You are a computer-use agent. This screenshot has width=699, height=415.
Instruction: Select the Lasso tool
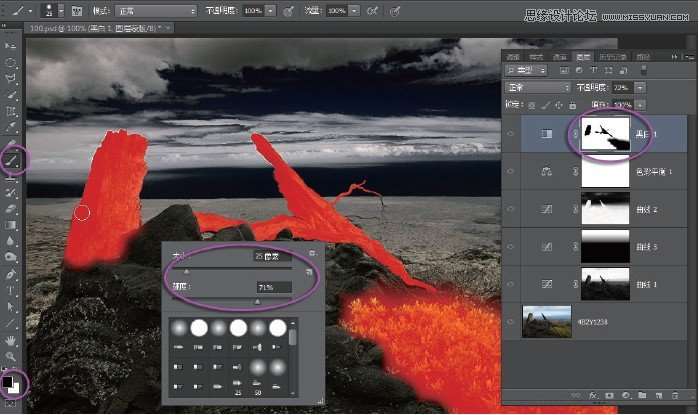(x=12, y=78)
